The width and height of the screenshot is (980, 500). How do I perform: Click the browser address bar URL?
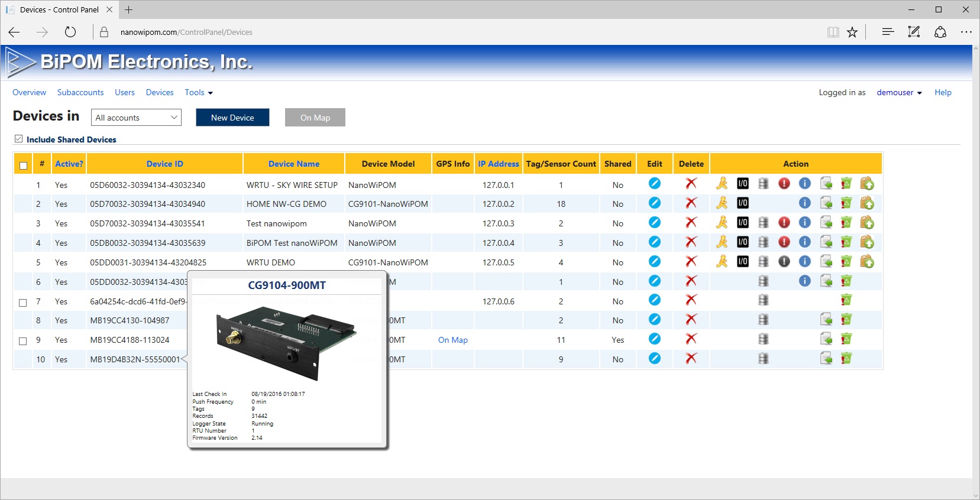[186, 33]
